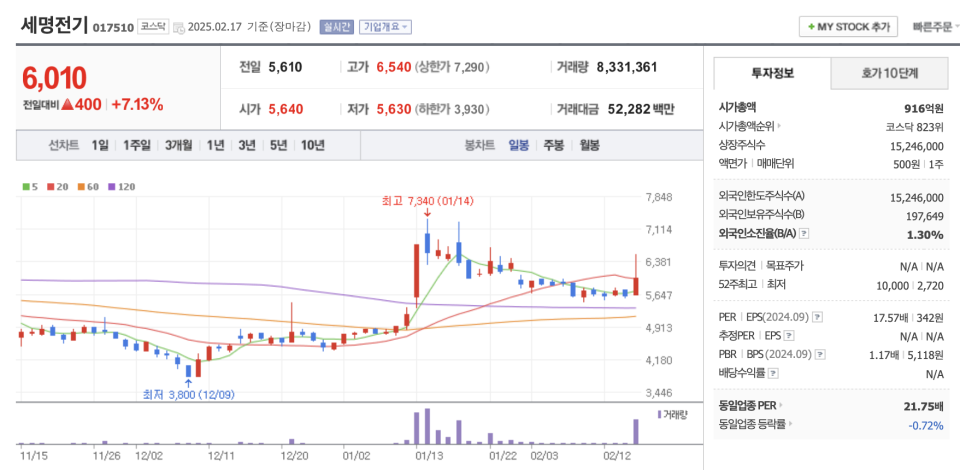Click the help icon next to PBR BPS(2024.09)
The width and height of the screenshot is (966, 470).
tap(820, 354)
